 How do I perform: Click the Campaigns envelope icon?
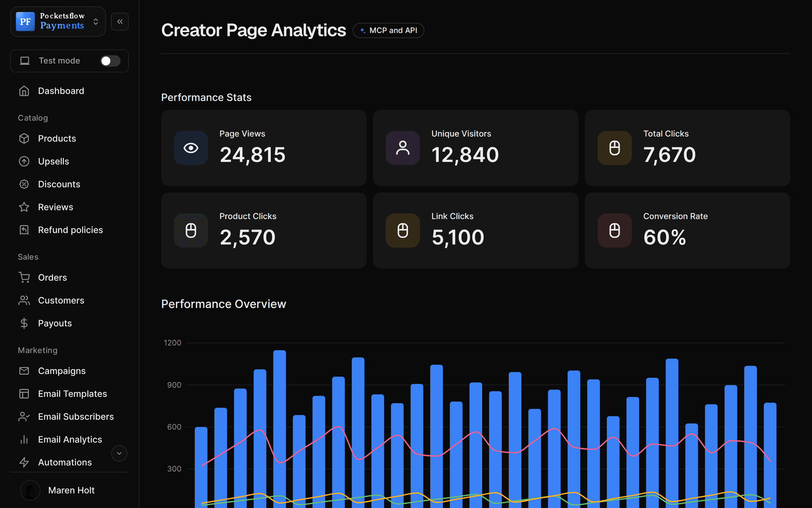pos(24,371)
